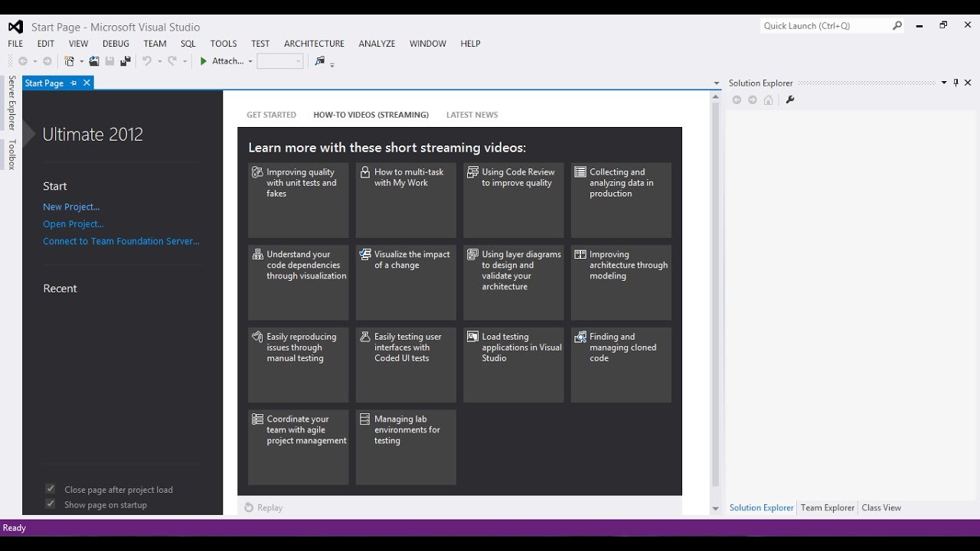
Task: Click the Find in Files toolbar icon
Action: click(320, 61)
